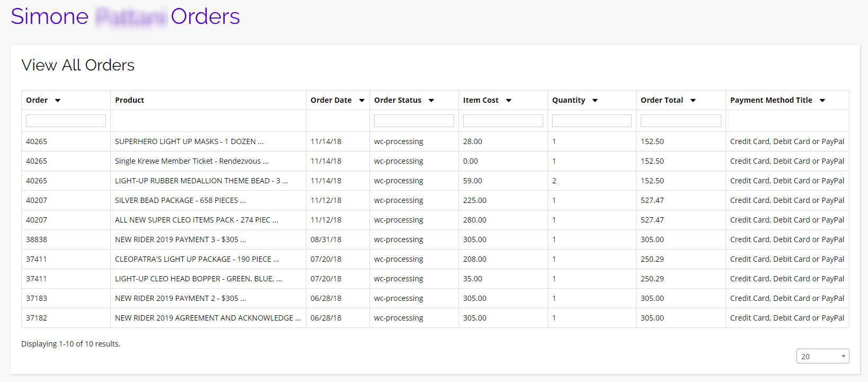Screen dimensions: 868x382
Task: Click the Payment Method Title sort arrow
Action: (822, 101)
